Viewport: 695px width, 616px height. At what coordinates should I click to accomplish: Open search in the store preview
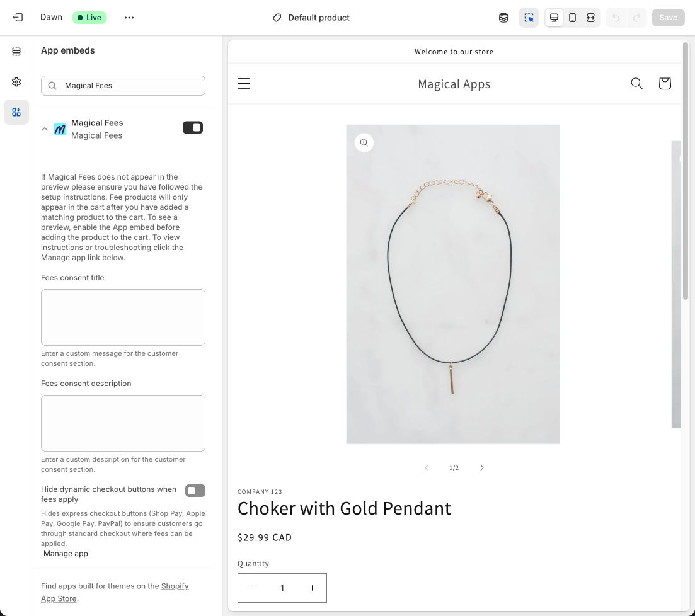[636, 83]
